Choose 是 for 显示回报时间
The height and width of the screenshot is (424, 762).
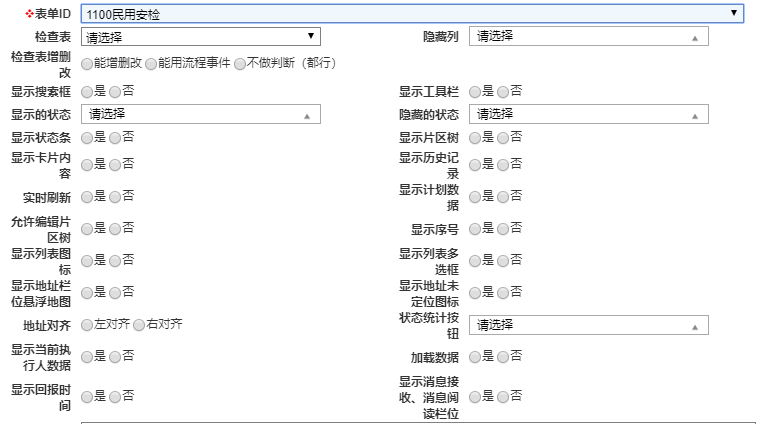87,397
